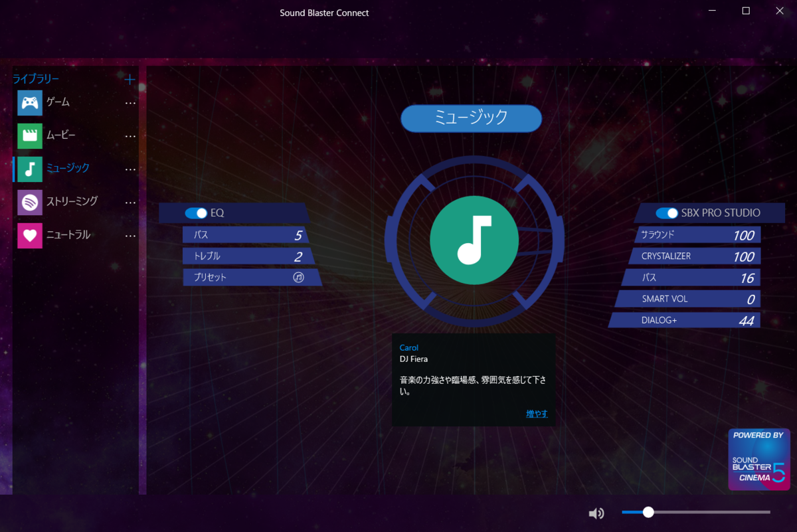Click the CRYSTALIZER value 100
Viewport: 797px width, 532px height.
pos(744,257)
